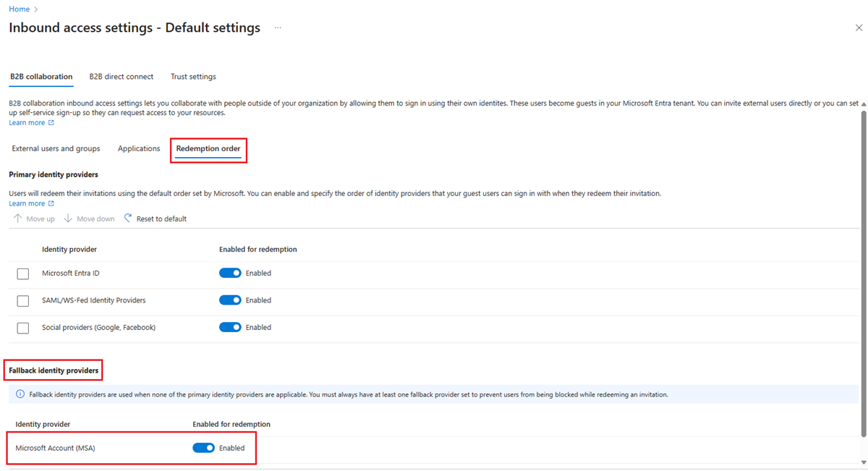Toggle Microsoft Account (MSA) fallback switch
This screenshot has height=471, width=868.
point(203,448)
